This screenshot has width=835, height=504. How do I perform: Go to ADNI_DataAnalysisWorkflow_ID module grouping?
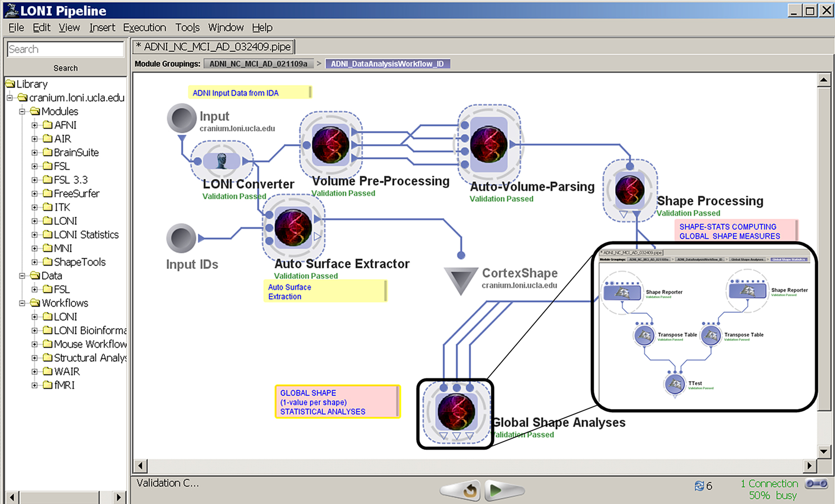click(x=388, y=64)
